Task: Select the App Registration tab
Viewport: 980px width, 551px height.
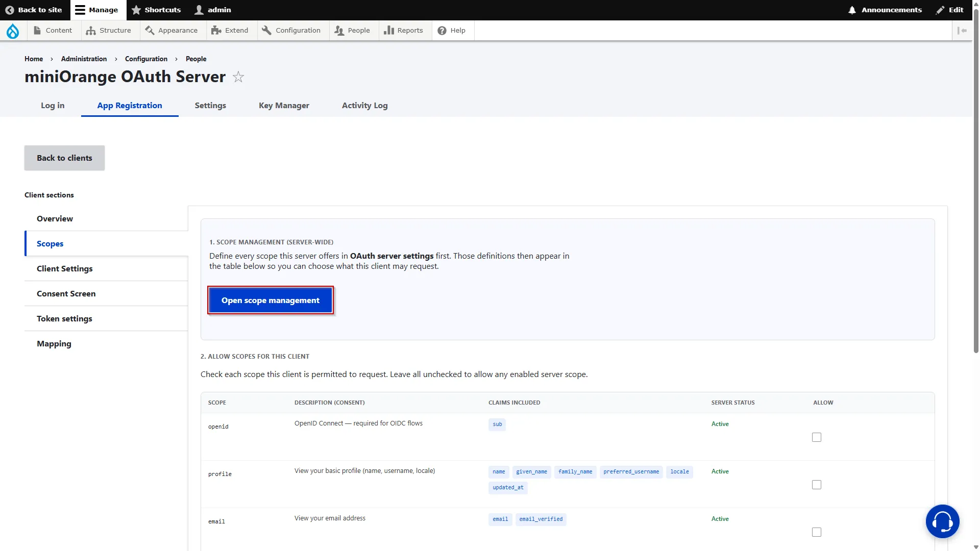Action: coord(130,105)
